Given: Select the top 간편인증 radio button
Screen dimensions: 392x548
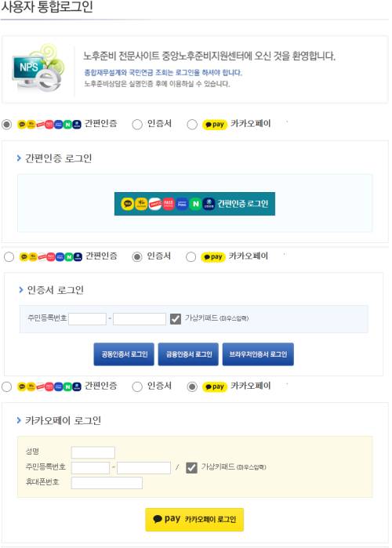Looking at the screenshot, I should 6,125.
